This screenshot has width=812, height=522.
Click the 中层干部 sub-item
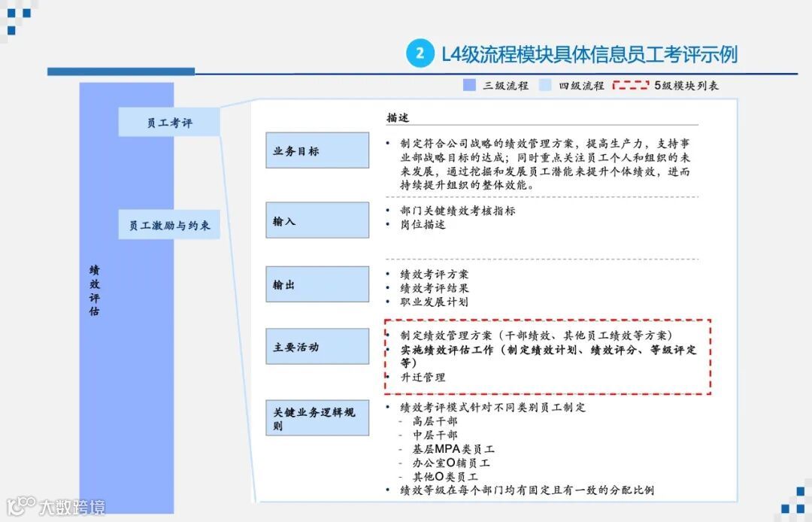[435, 435]
